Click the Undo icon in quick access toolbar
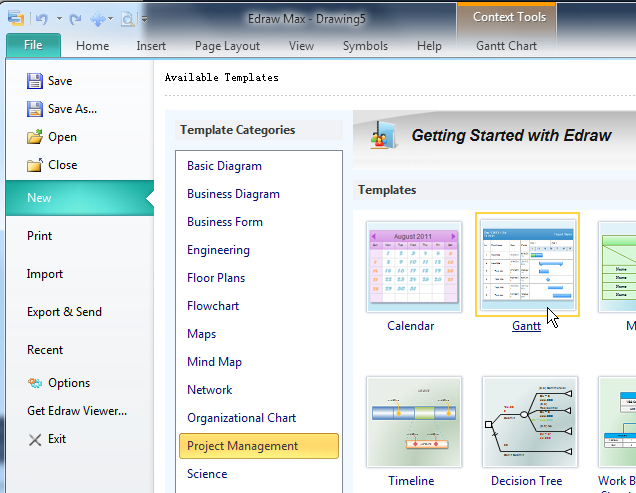 [41, 18]
